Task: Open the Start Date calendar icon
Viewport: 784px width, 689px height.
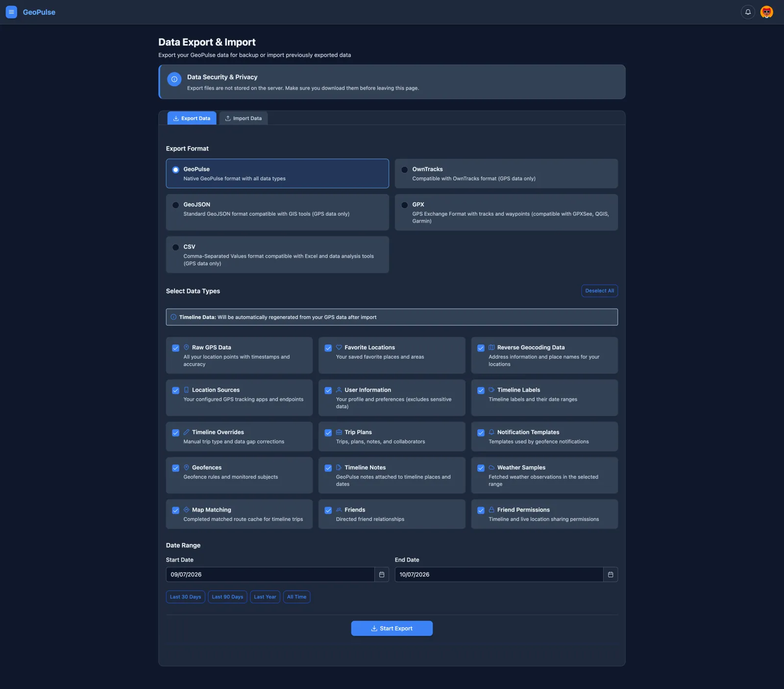Action: tap(382, 574)
